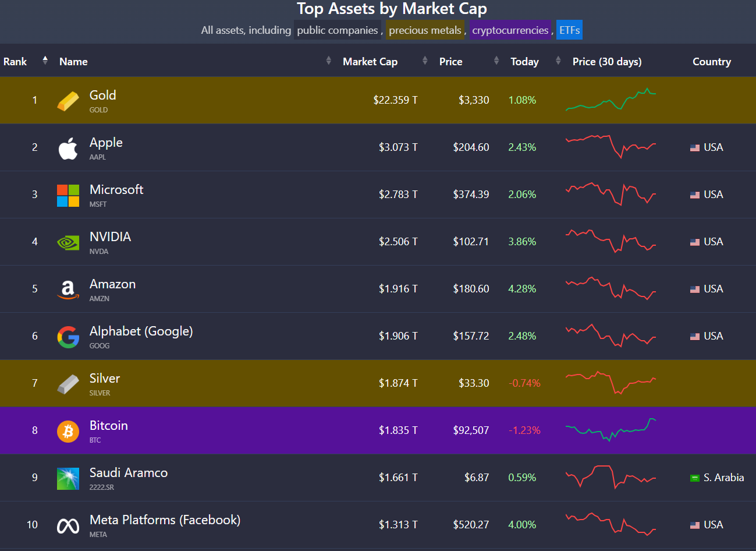Image resolution: width=756 pixels, height=551 pixels.
Task: Click the Price (30 days) column header
Action: pyautogui.click(x=607, y=62)
